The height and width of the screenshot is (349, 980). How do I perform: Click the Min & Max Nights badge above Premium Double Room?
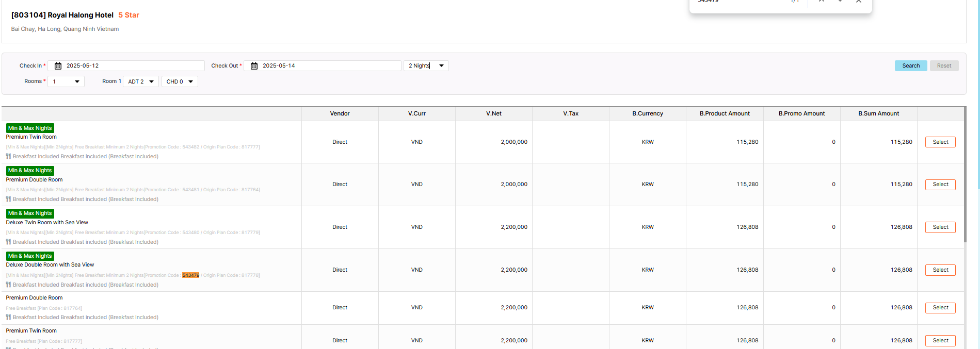30,170
